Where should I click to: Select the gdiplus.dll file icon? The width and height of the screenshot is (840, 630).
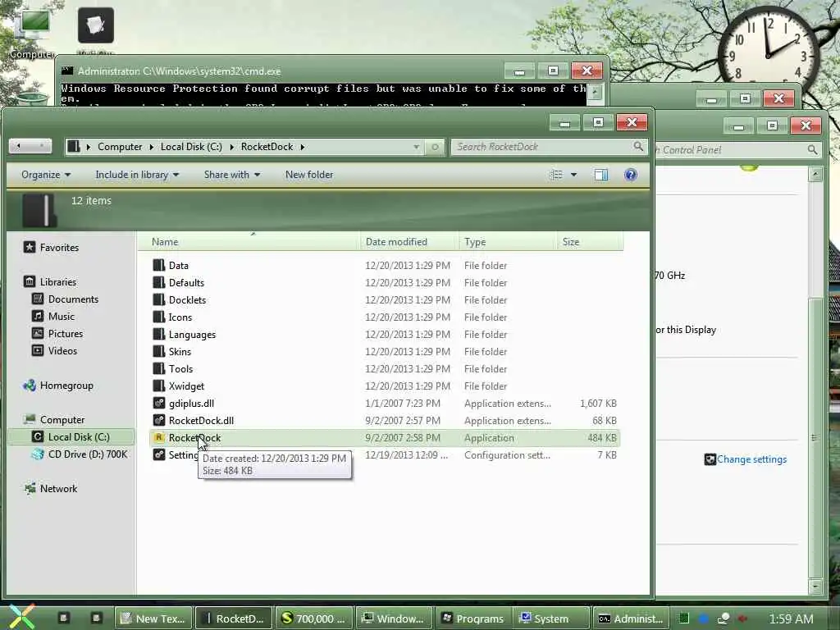pos(158,403)
